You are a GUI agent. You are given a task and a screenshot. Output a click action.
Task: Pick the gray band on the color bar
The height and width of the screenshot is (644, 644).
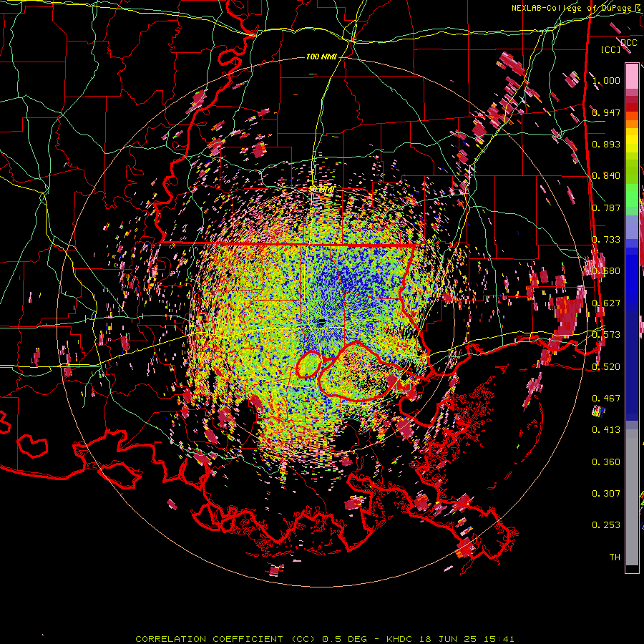pos(632,497)
